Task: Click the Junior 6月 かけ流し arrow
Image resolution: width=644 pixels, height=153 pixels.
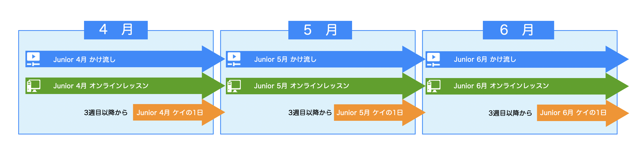Action: coord(517,59)
